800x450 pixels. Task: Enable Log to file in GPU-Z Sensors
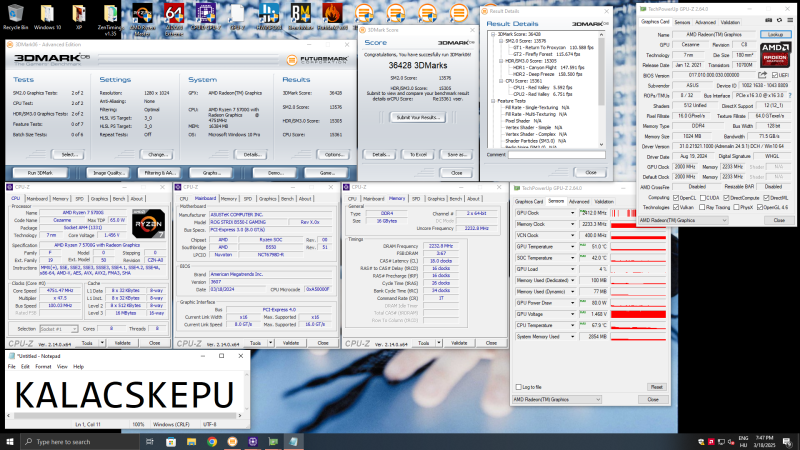pos(518,387)
